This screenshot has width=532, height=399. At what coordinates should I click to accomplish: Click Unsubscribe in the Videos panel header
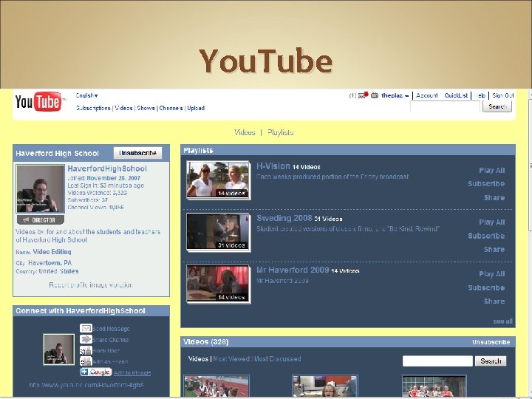(491, 342)
